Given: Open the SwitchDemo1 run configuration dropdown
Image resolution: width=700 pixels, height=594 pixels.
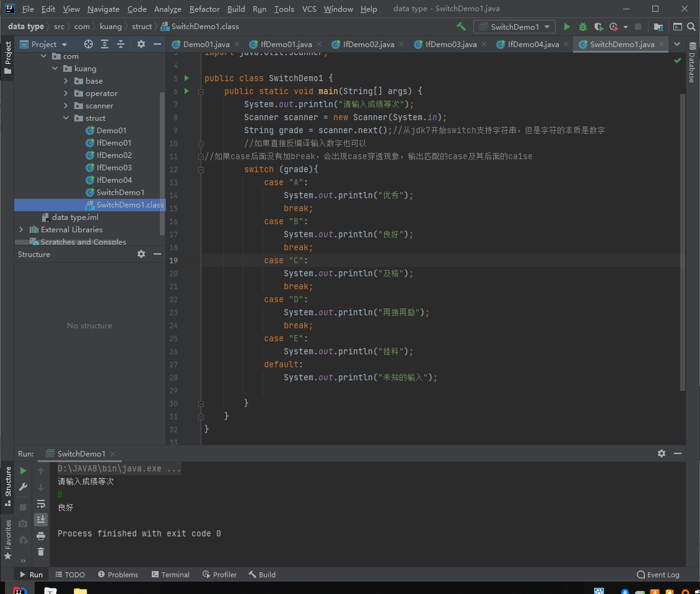Looking at the screenshot, I should pos(514,27).
